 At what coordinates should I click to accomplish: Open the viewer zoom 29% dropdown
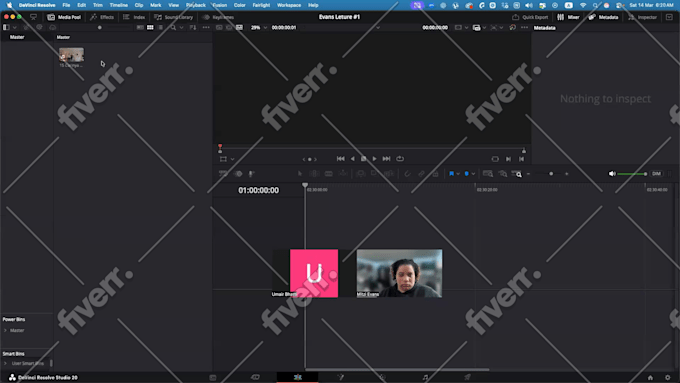[x=258, y=27]
